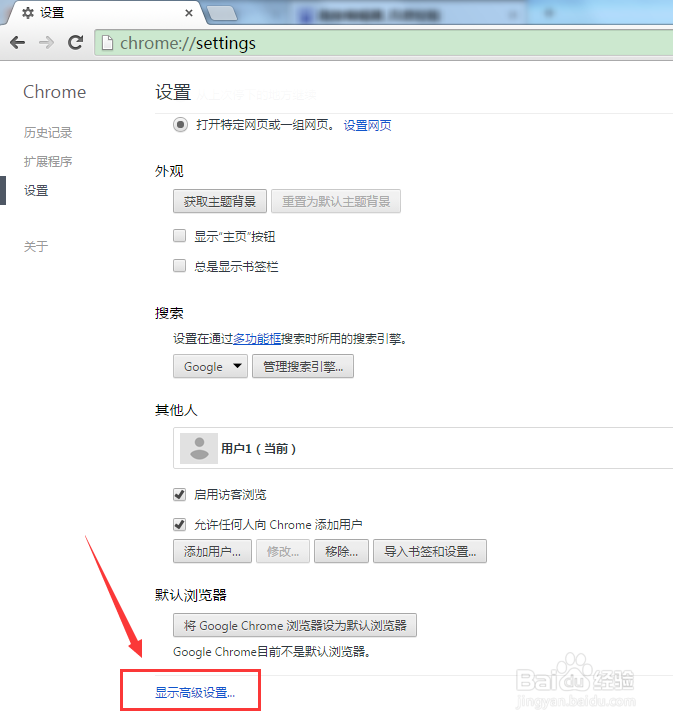
Task: Uncheck the 启用访客浏览 checkbox
Action: (179, 495)
